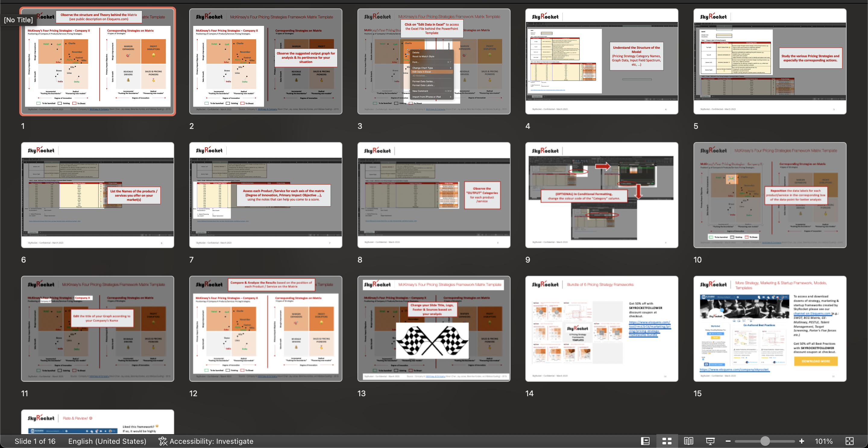The height and width of the screenshot is (448, 868).
Task: Click the Slide 1 of 16 indicator
Action: pyautogui.click(x=35, y=441)
